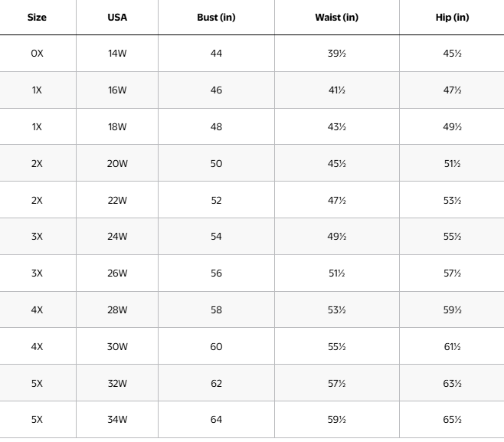Viewport: 504px width, 442px height.
Task: Click the Hip (in) column header
Action: click(x=452, y=18)
